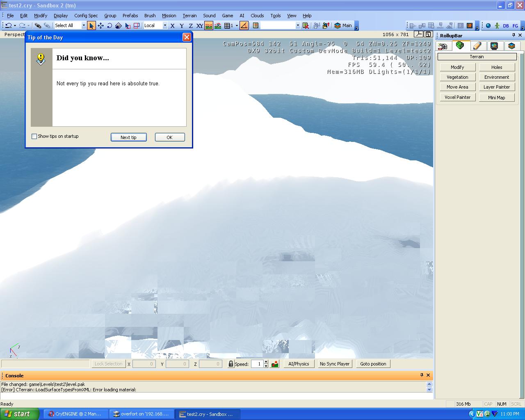Open the Config Spec menu
The image size is (525, 420).
coord(86,16)
